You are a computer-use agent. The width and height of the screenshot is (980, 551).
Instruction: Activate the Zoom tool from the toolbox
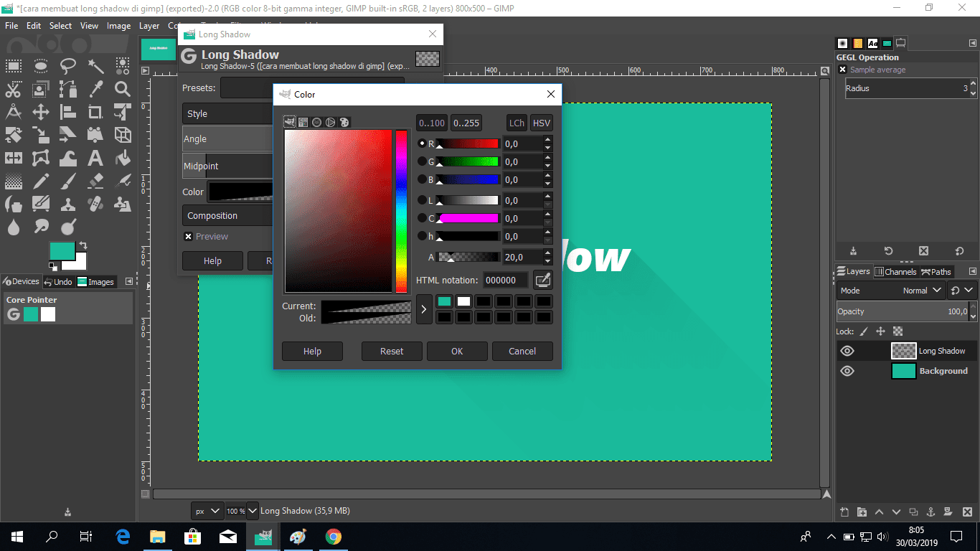click(123, 90)
